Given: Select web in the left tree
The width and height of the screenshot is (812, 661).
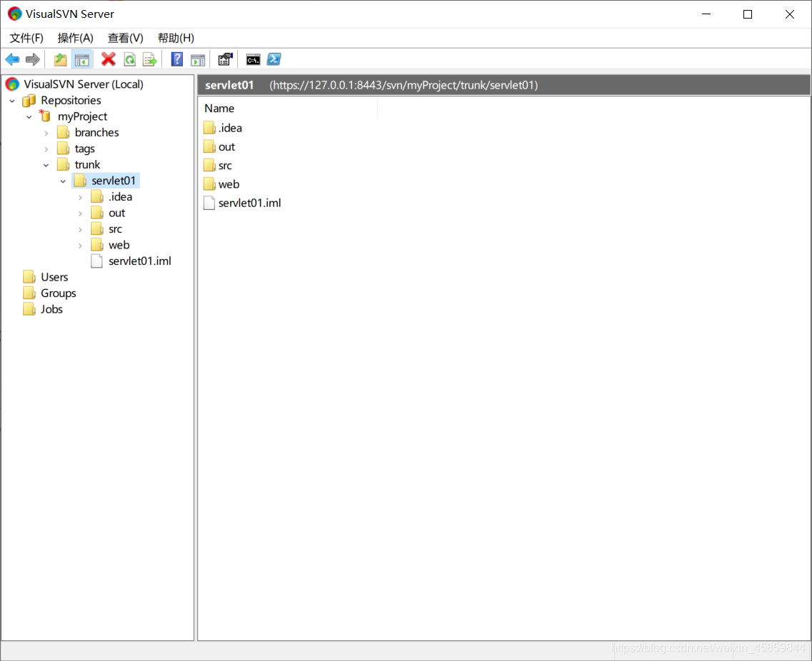Looking at the screenshot, I should pos(119,244).
